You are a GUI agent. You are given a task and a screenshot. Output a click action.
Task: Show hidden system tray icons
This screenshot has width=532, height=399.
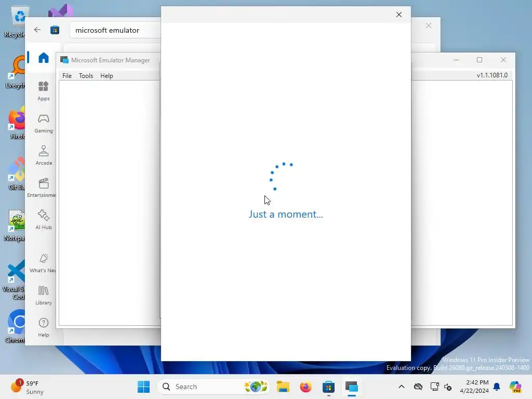[x=402, y=387]
